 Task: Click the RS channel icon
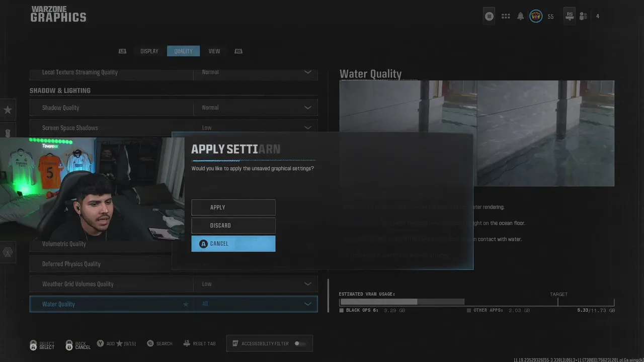pos(570,16)
